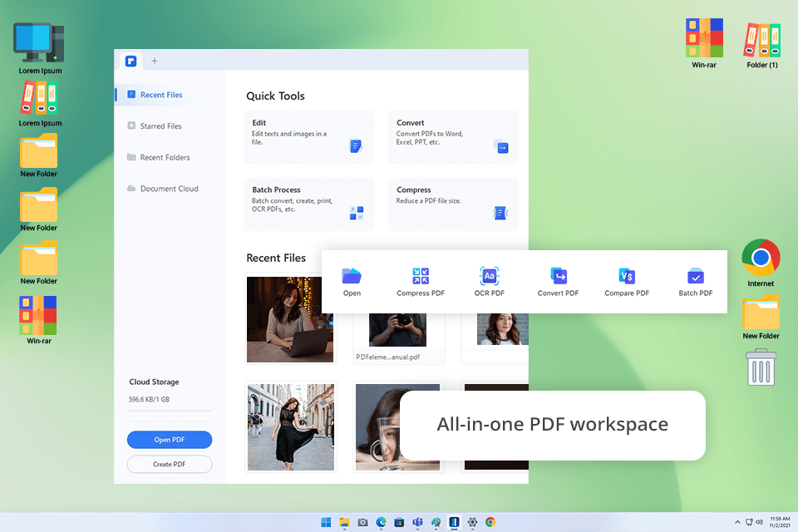Click the Batch Process grid icon
The width and height of the screenshot is (798, 532).
coord(357,213)
